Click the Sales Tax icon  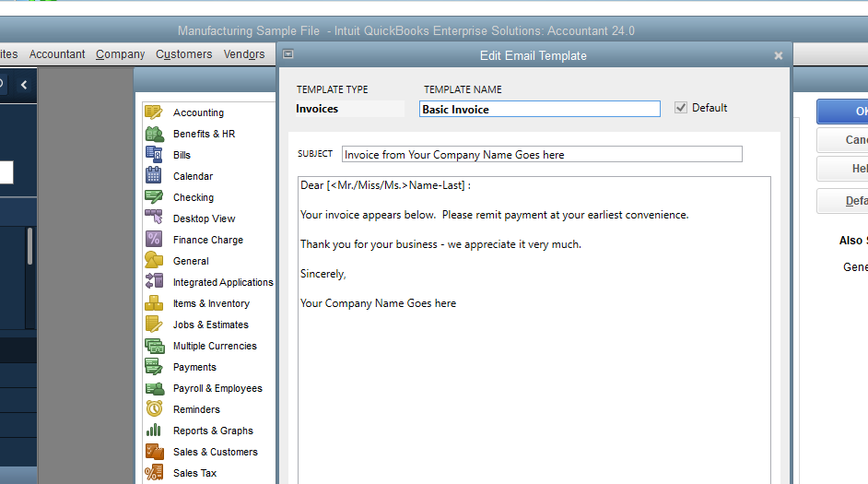(154, 472)
